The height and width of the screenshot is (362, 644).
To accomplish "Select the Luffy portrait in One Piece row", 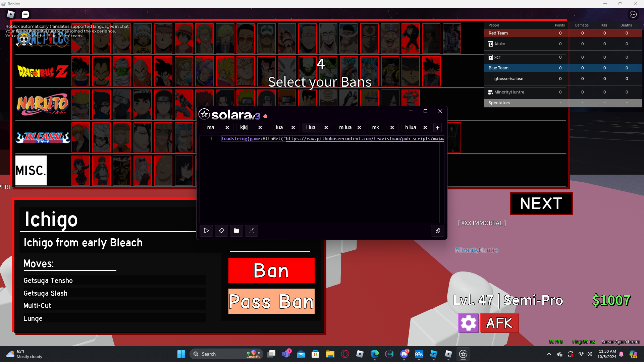I will 184,39.
